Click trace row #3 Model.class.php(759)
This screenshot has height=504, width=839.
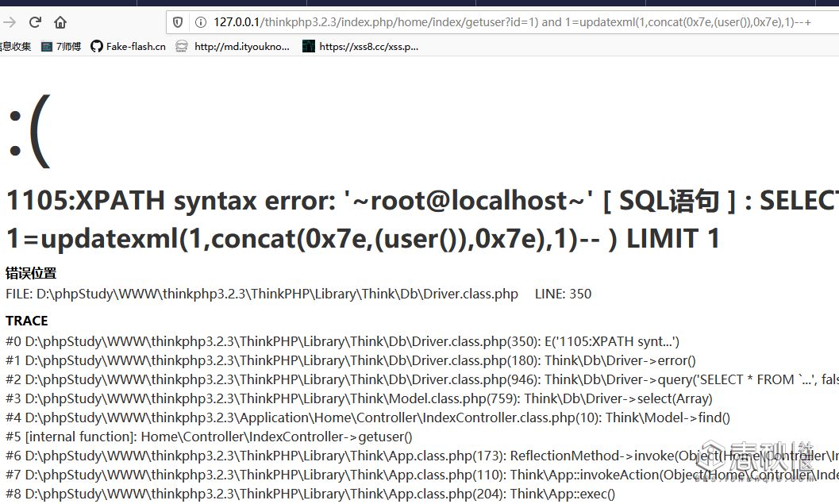click(x=359, y=398)
